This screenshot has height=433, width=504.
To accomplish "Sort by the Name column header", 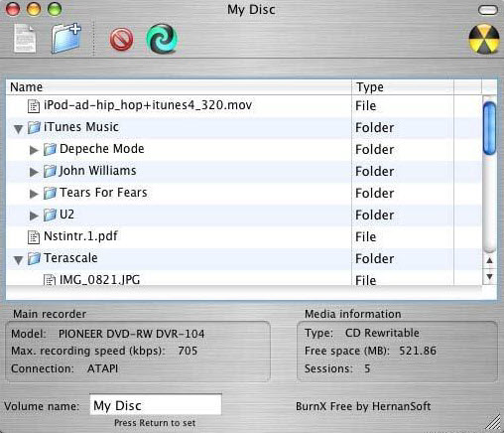I will [179, 87].
